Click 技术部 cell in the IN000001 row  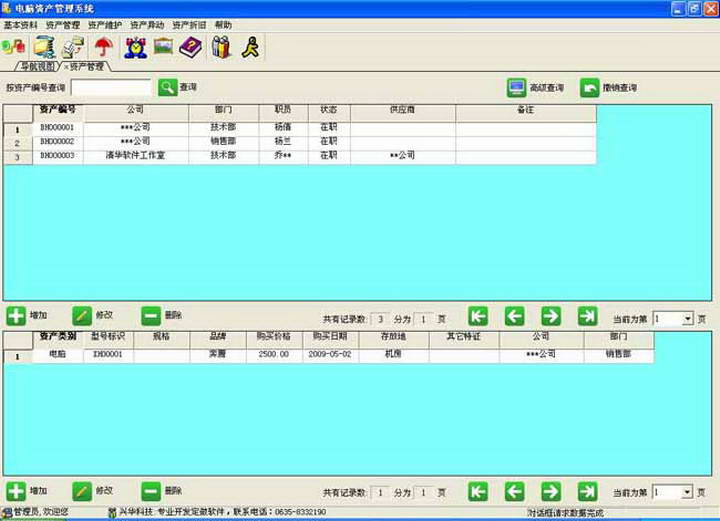pyautogui.click(x=224, y=128)
